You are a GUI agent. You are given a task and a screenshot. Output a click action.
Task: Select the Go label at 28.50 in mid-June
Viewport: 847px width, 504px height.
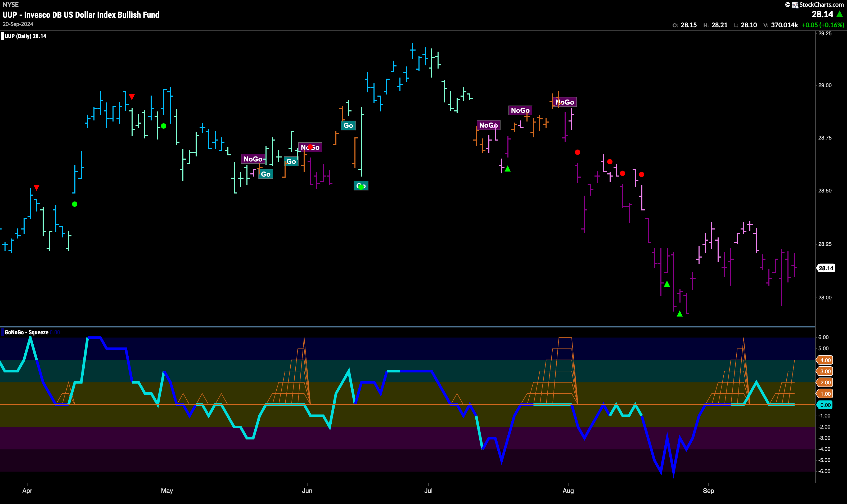(361, 186)
